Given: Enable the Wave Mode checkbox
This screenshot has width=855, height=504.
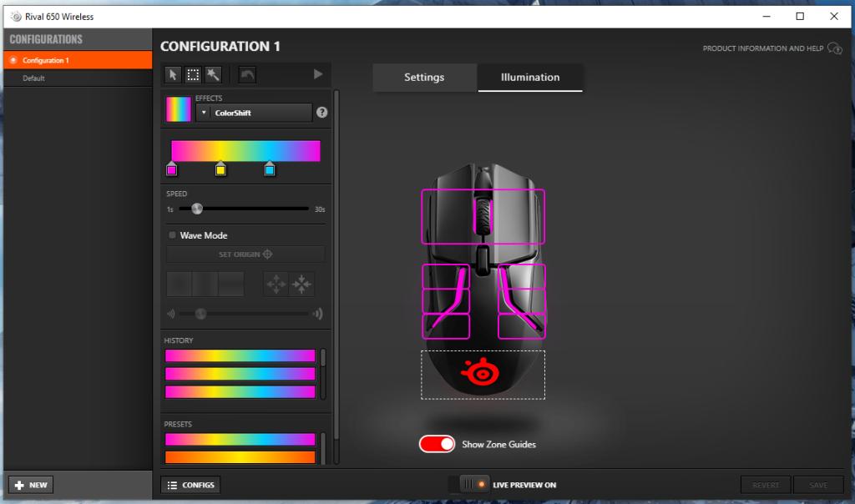Looking at the screenshot, I should pyautogui.click(x=173, y=235).
